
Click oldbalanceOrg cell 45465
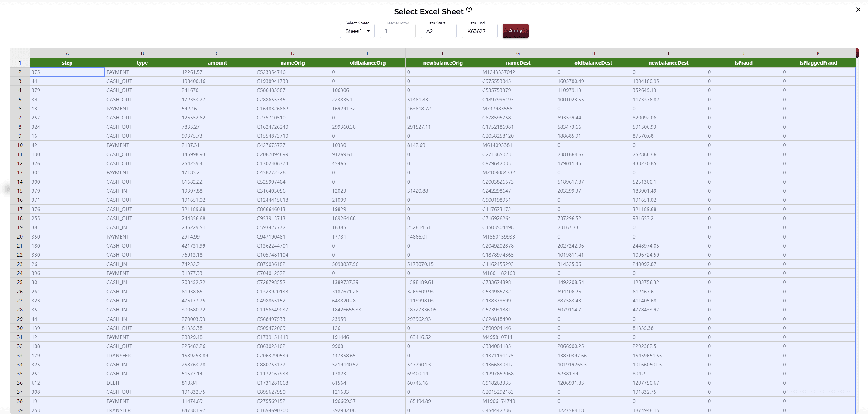pyautogui.click(x=368, y=163)
